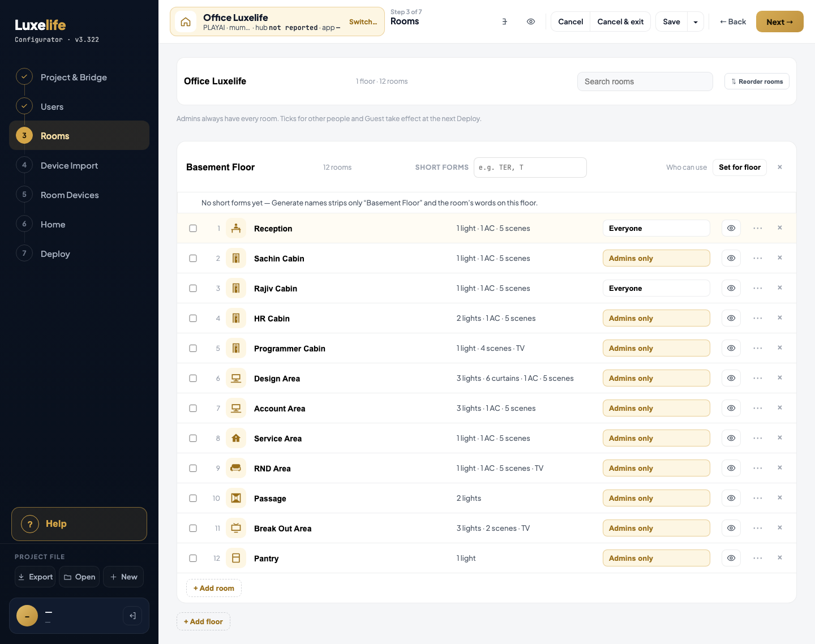Click the Reception room desk icon
This screenshot has height=644, width=815.
pyautogui.click(x=236, y=228)
